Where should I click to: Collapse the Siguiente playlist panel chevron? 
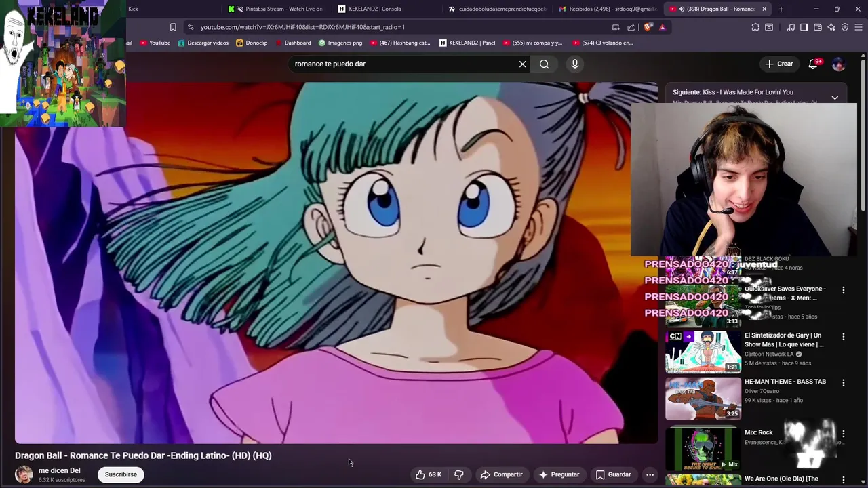(835, 98)
